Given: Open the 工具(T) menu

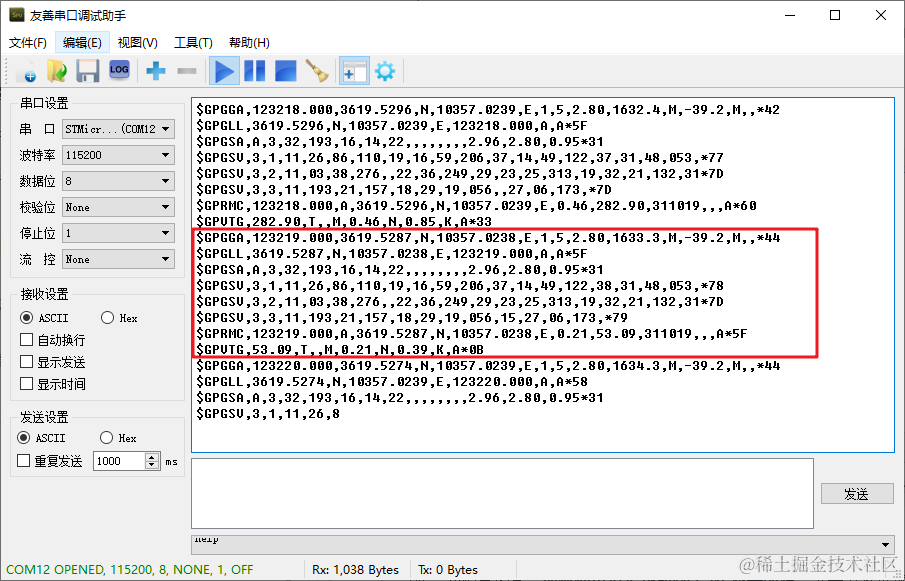Looking at the screenshot, I should click(193, 43).
